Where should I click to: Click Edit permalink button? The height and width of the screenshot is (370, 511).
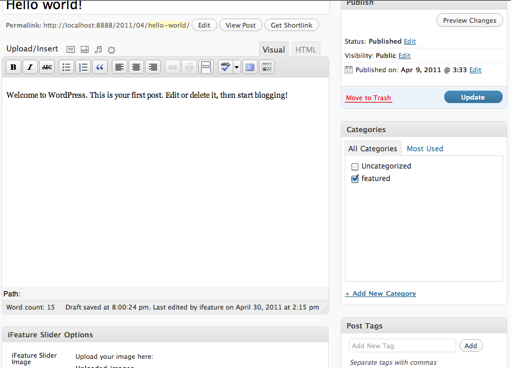point(204,25)
